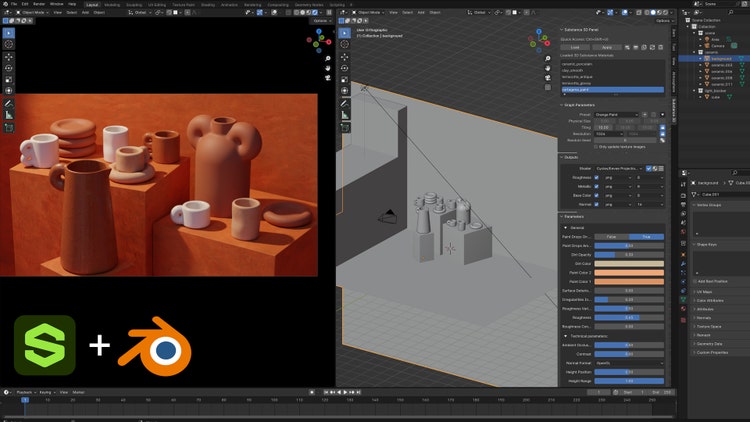Click random seed dice icon

(662, 140)
